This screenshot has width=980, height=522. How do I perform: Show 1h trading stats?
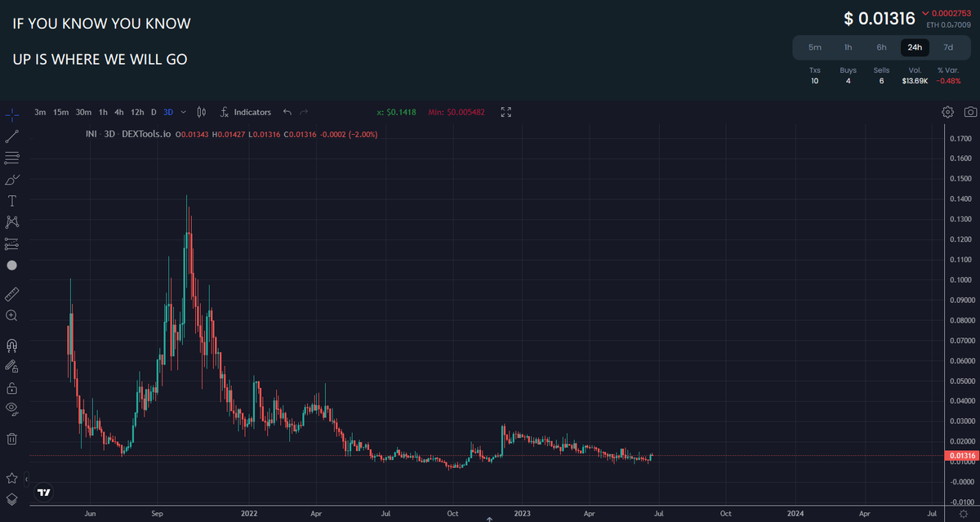(x=848, y=47)
